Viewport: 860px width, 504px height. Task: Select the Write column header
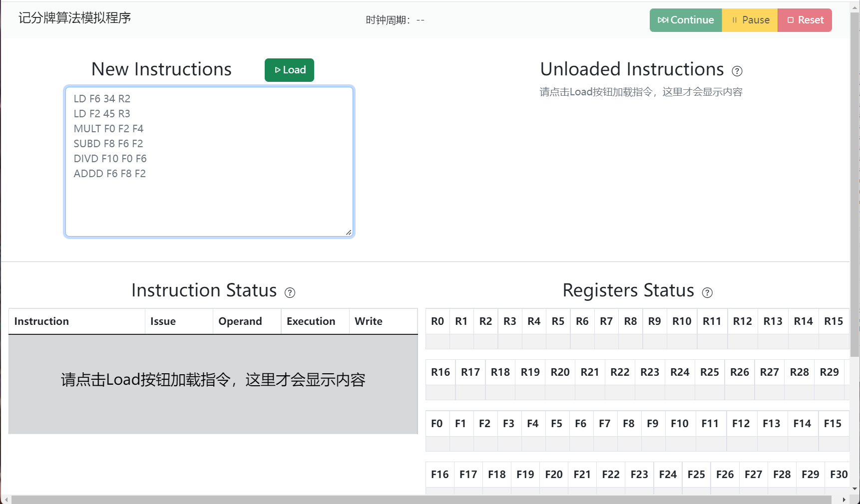coord(383,321)
